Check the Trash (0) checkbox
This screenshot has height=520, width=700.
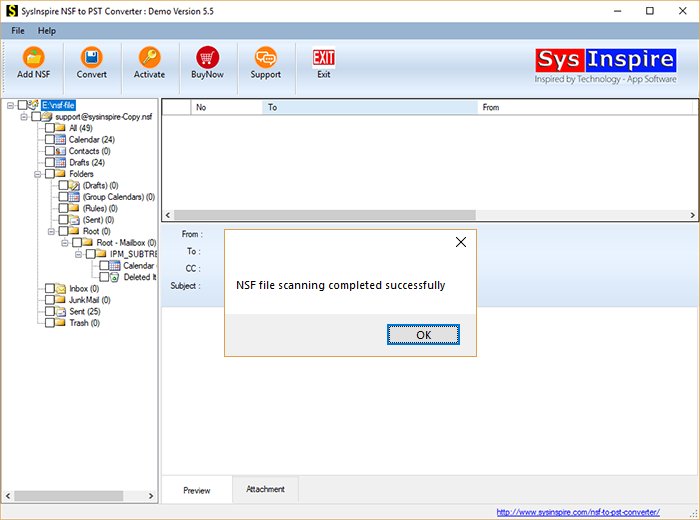coord(50,323)
